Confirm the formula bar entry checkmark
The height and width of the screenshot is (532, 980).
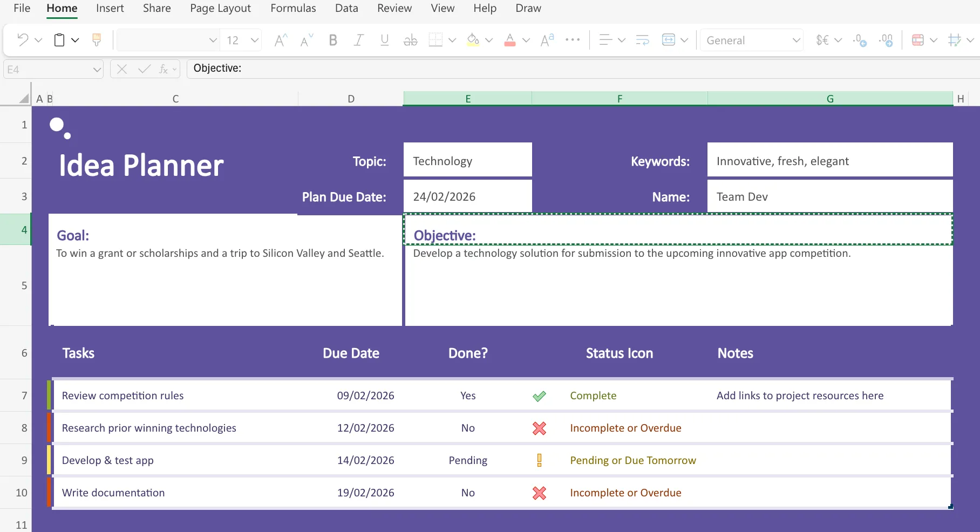tap(144, 69)
